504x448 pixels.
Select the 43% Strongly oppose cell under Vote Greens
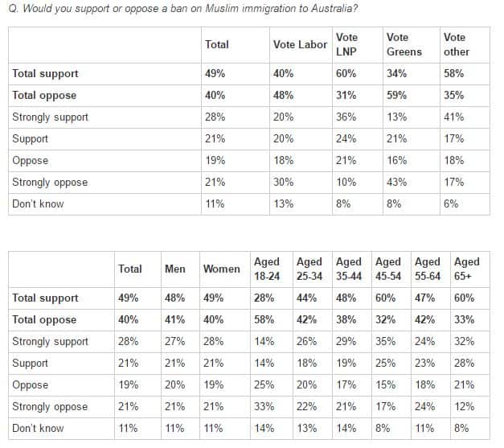click(x=397, y=183)
